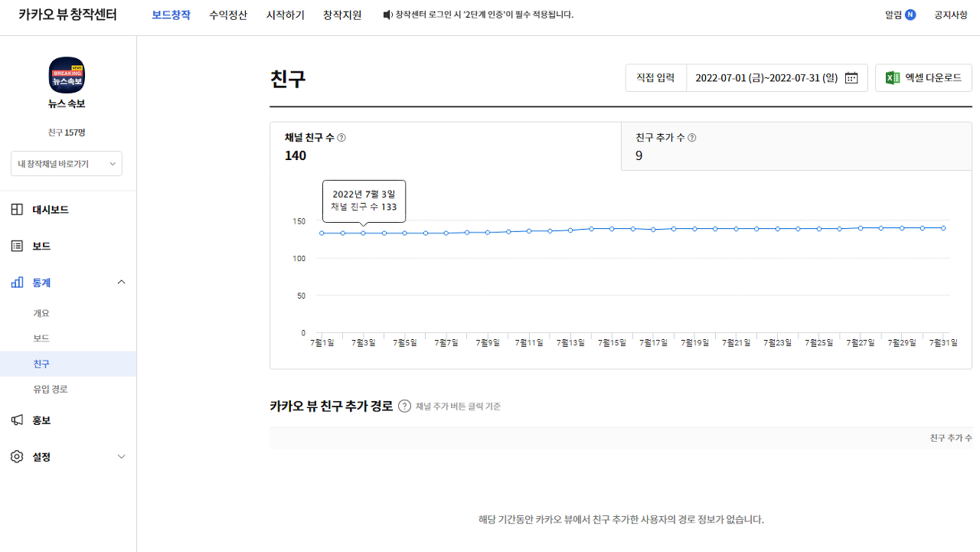Image resolution: width=980 pixels, height=552 pixels.
Task: Click the 홍보 megaphone icon
Action: point(17,420)
